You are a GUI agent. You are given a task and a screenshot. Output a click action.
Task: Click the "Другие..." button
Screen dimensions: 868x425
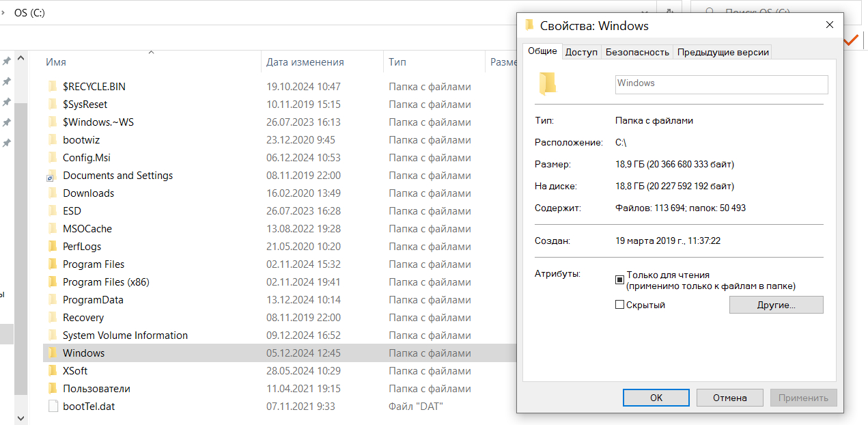click(x=776, y=305)
